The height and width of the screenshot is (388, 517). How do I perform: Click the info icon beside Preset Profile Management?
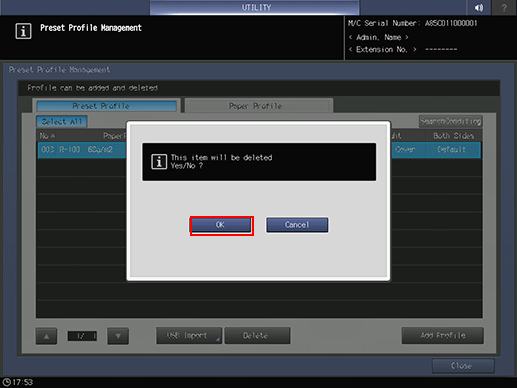pyautogui.click(x=23, y=31)
